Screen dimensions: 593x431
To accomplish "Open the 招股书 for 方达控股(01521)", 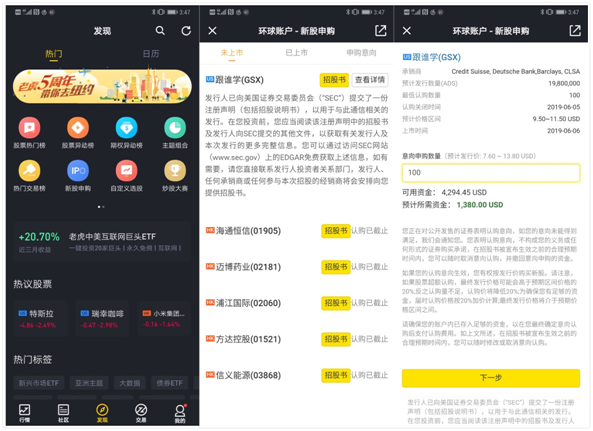I will pos(335,339).
